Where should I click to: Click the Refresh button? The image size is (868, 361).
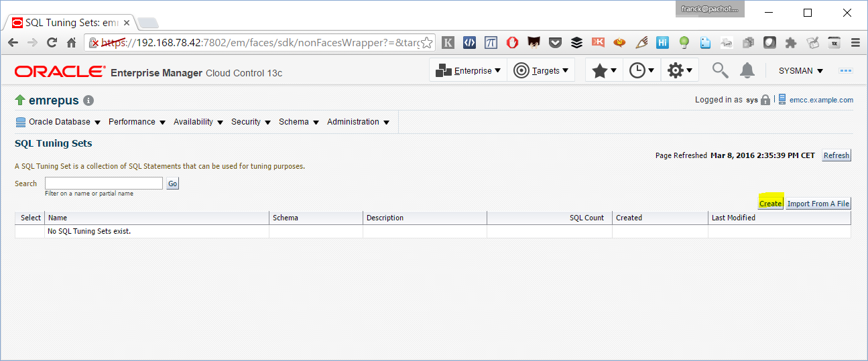(836, 155)
